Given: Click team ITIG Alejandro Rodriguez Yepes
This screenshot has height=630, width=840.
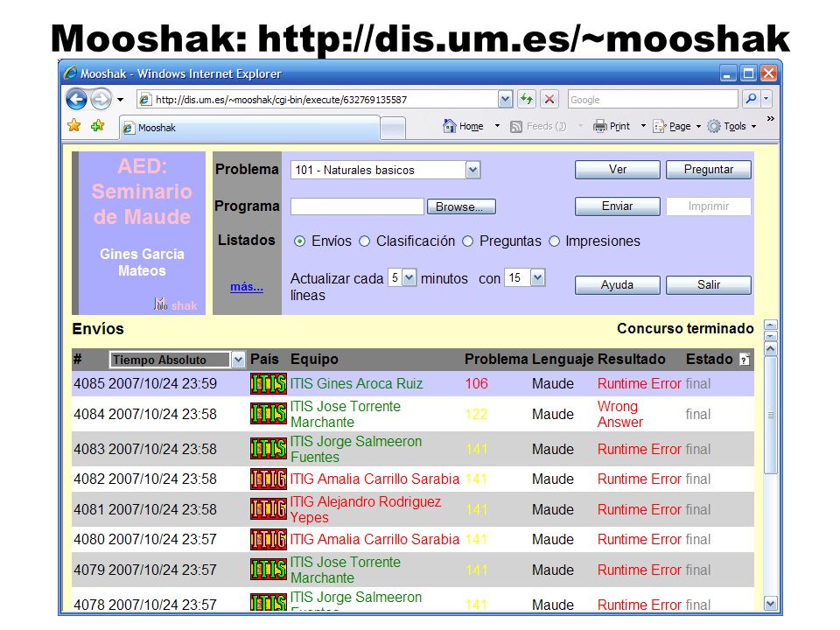Looking at the screenshot, I should 366,509.
